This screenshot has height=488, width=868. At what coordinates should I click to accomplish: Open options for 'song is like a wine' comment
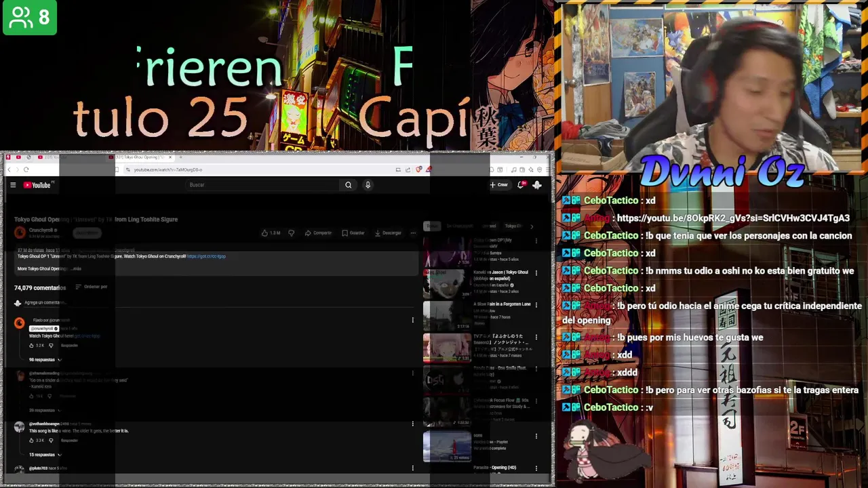412,424
